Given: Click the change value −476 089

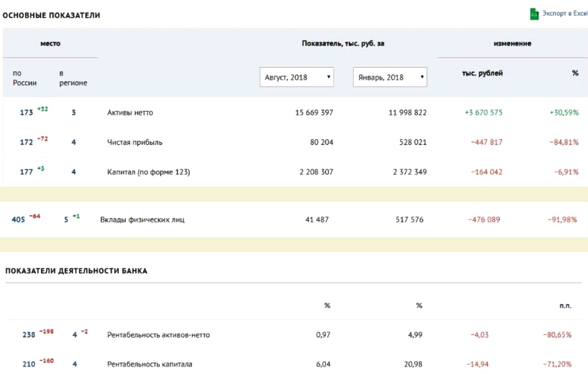Looking at the screenshot, I should [x=484, y=220].
